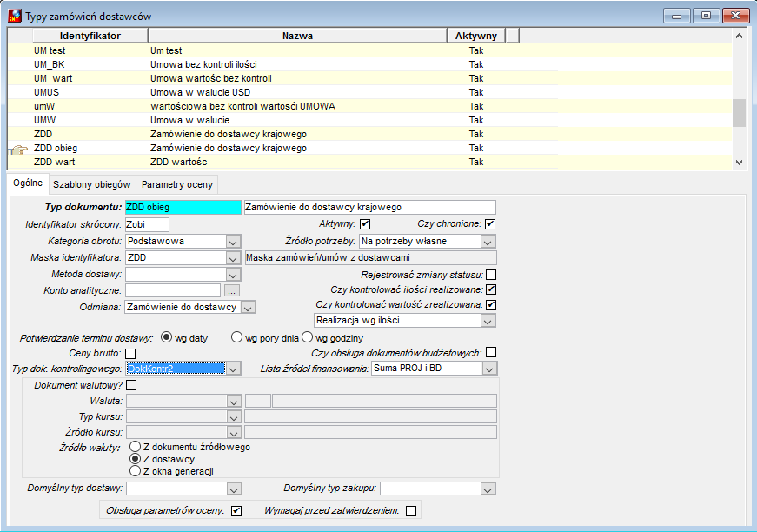This screenshot has height=532, width=757.
Task: Expand the Maska identyfikatora dropdown
Action: tap(233, 259)
